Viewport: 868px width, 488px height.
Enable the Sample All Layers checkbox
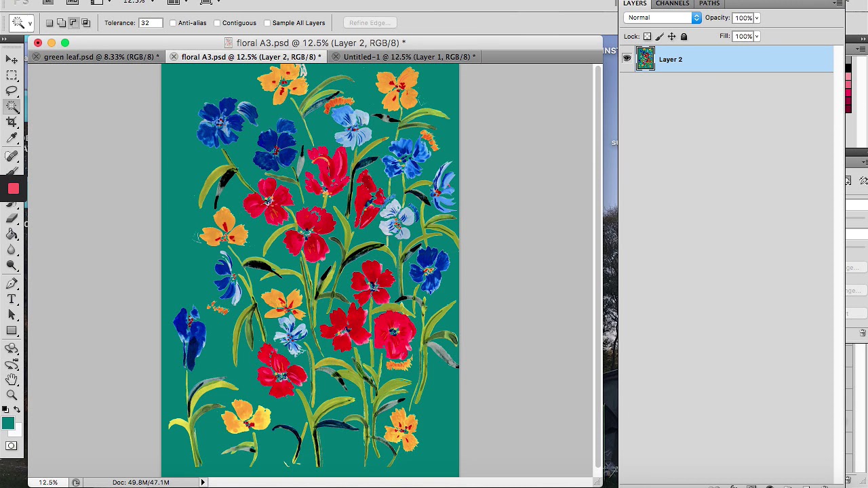pos(267,23)
